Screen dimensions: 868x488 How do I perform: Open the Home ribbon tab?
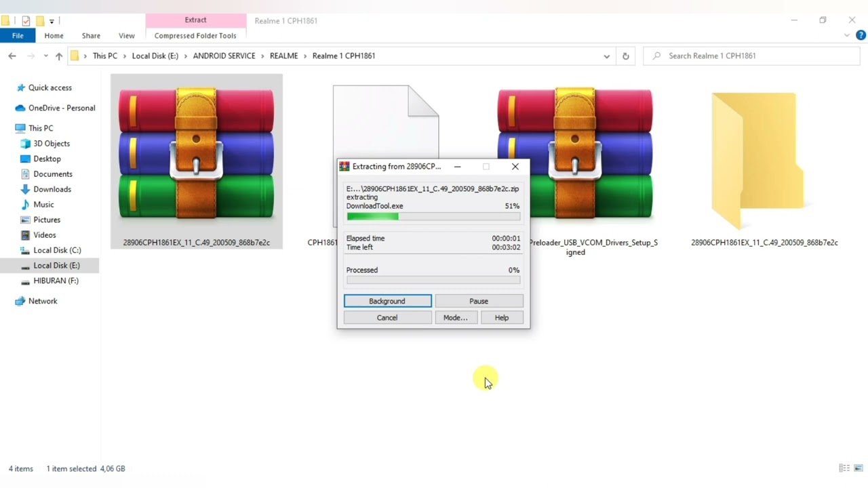click(54, 35)
